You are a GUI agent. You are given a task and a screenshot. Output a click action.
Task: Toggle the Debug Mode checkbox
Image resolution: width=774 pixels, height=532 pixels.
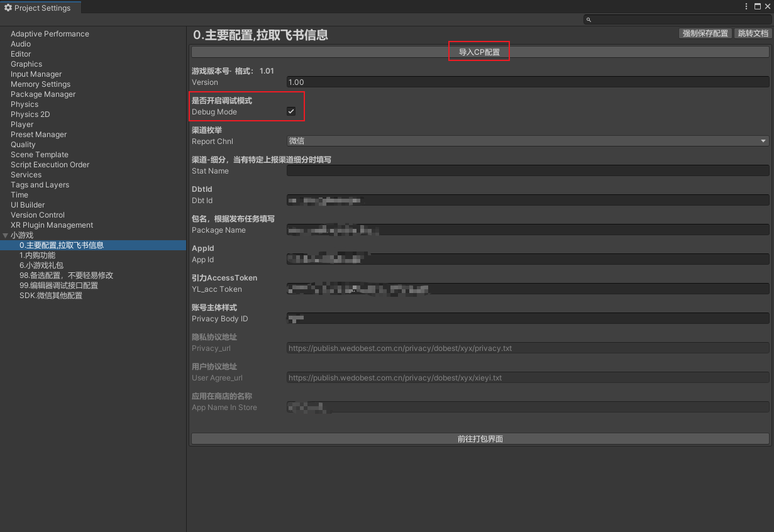tap(291, 112)
